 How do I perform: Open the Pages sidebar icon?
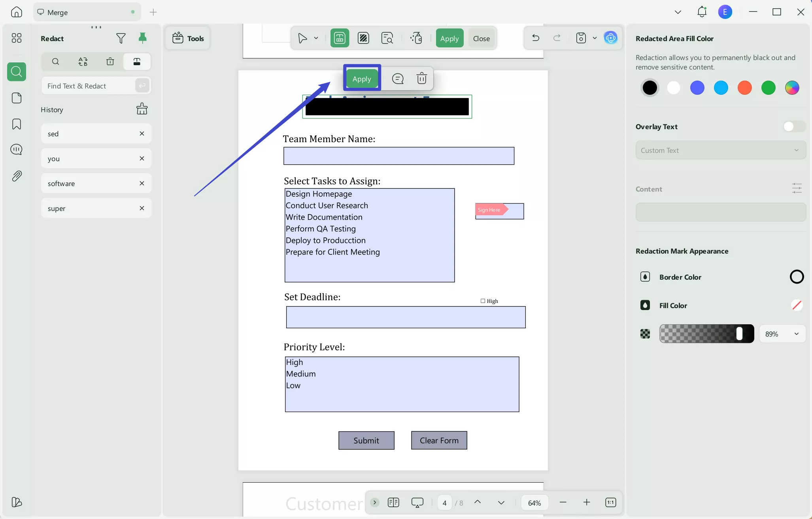tap(17, 98)
